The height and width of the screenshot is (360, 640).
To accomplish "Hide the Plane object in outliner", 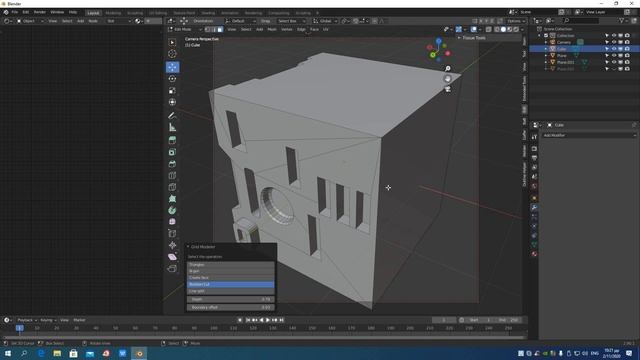I will pyautogui.click(x=614, y=56).
